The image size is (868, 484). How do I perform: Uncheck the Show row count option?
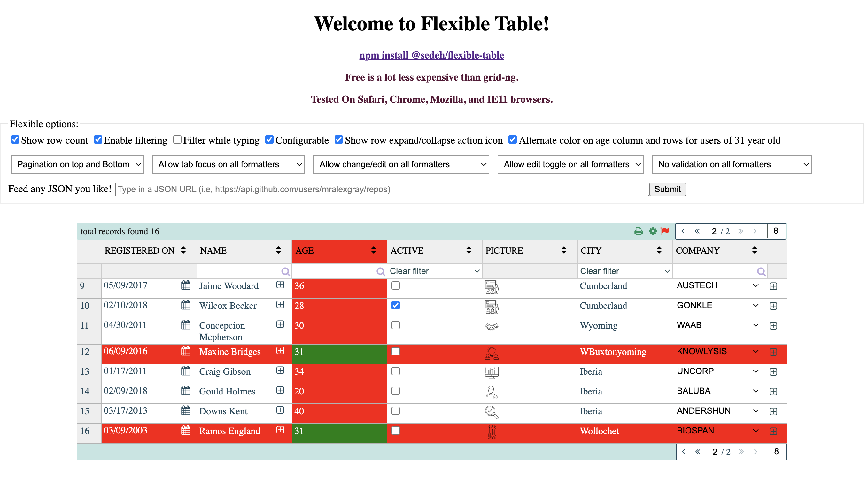[15, 139]
